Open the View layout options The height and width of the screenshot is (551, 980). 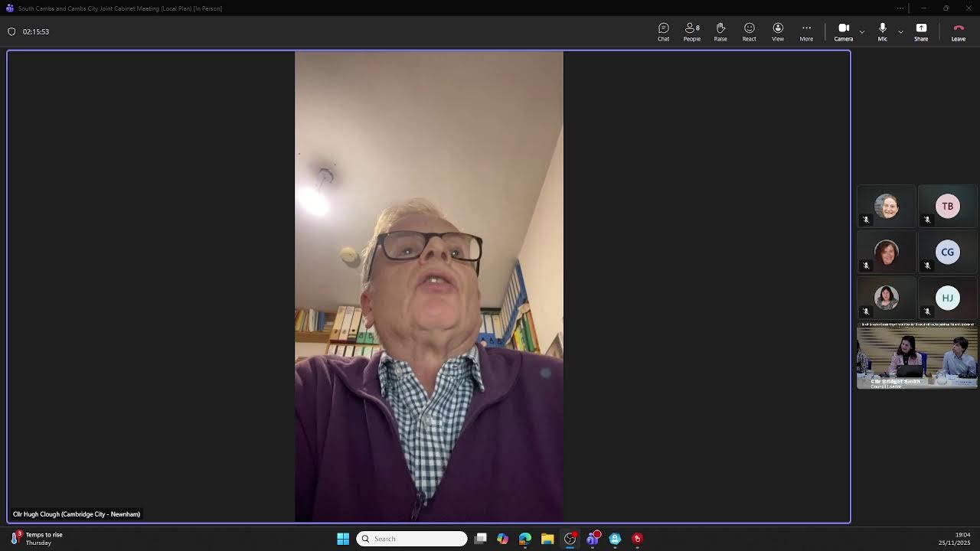[778, 32]
